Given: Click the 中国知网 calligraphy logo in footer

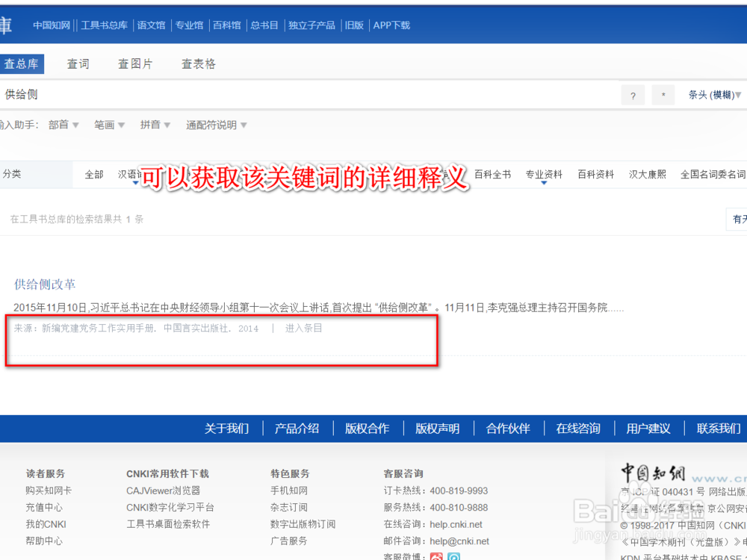Looking at the screenshot, I should [x=653, y=474].
